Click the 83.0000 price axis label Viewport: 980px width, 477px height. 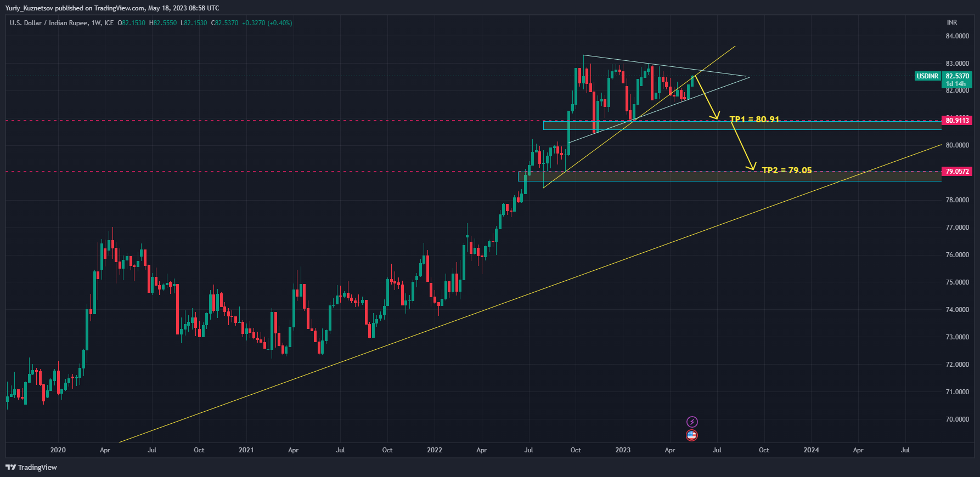tap(957, 64)
